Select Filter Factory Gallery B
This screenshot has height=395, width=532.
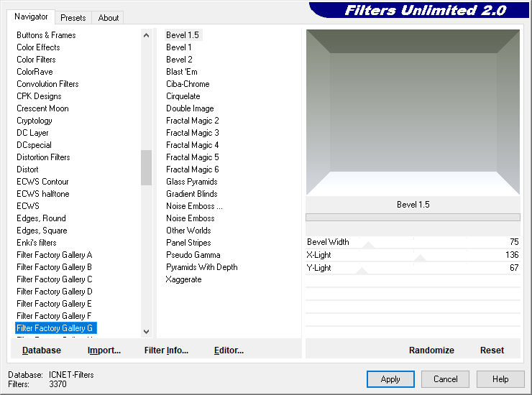tap(55, 267)
